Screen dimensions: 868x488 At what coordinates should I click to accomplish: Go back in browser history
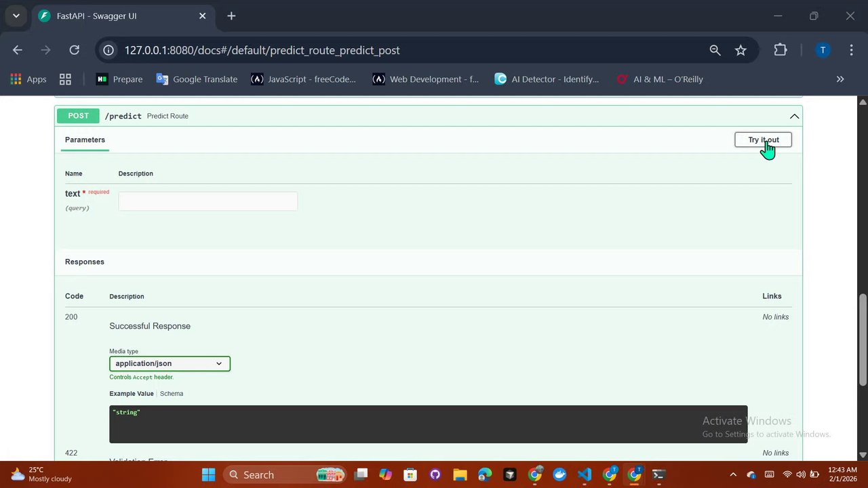[x=18, y=50]
